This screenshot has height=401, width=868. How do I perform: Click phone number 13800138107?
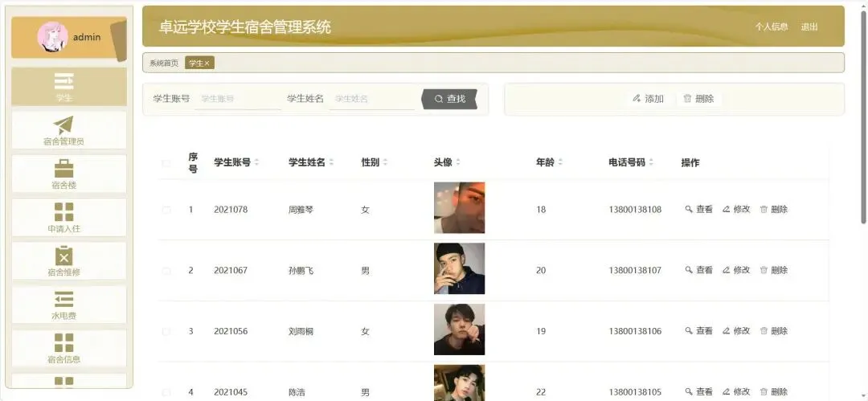pyautogui.click(x=635, y=270)
